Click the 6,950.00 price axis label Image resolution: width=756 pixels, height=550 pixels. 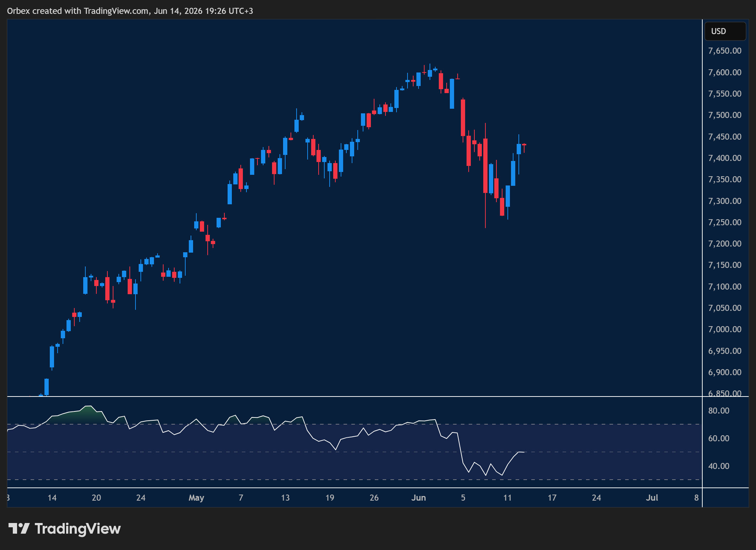coord(725,351)
